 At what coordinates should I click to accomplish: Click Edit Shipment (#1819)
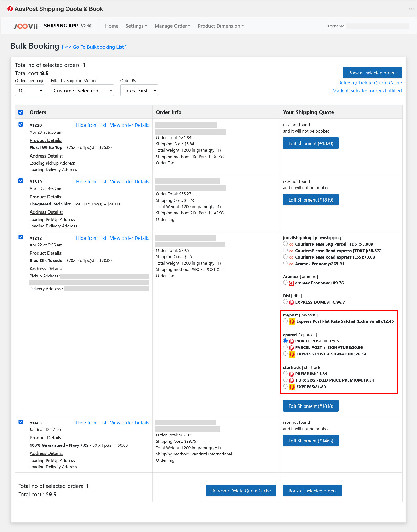pos(311,200)
